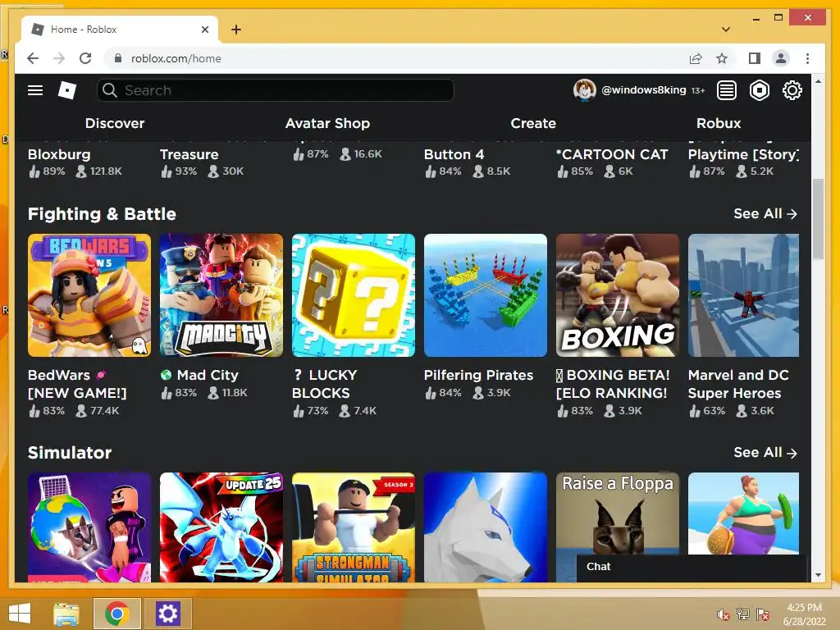Open the Mad City game thumbnail

221,295
